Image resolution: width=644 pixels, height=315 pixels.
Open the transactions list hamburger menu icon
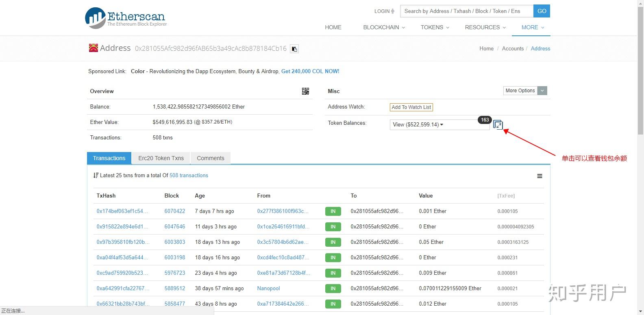pos(540,176)
